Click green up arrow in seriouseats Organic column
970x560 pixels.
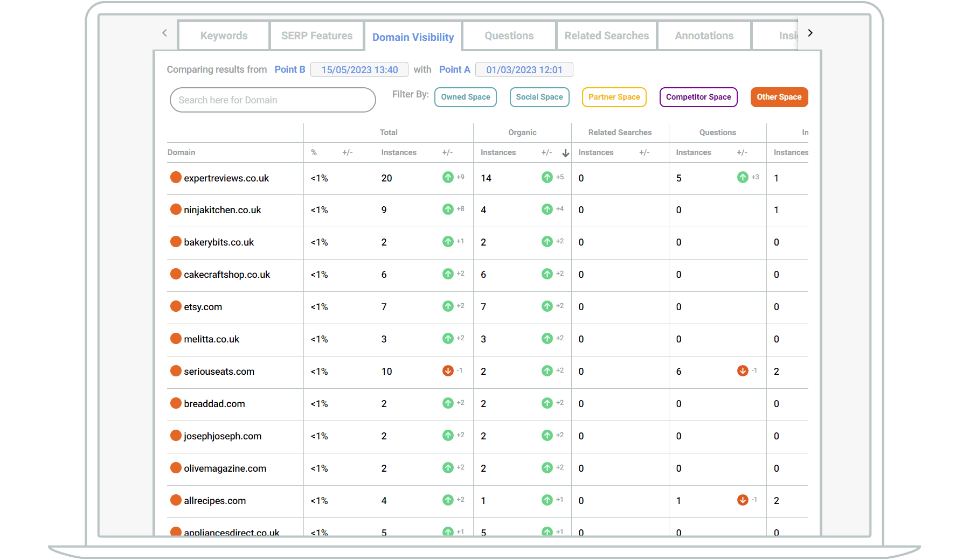547,370
